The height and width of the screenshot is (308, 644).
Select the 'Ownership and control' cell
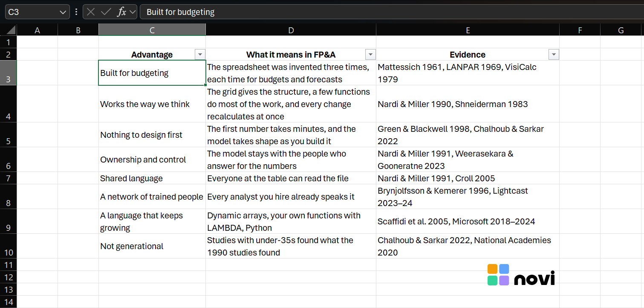tap(152, 160)
